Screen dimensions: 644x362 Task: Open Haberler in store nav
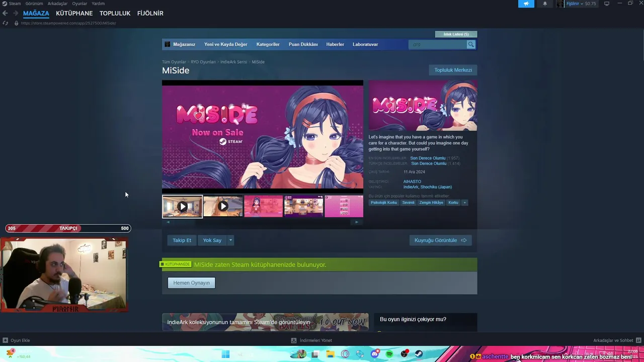tap(335, 44)
